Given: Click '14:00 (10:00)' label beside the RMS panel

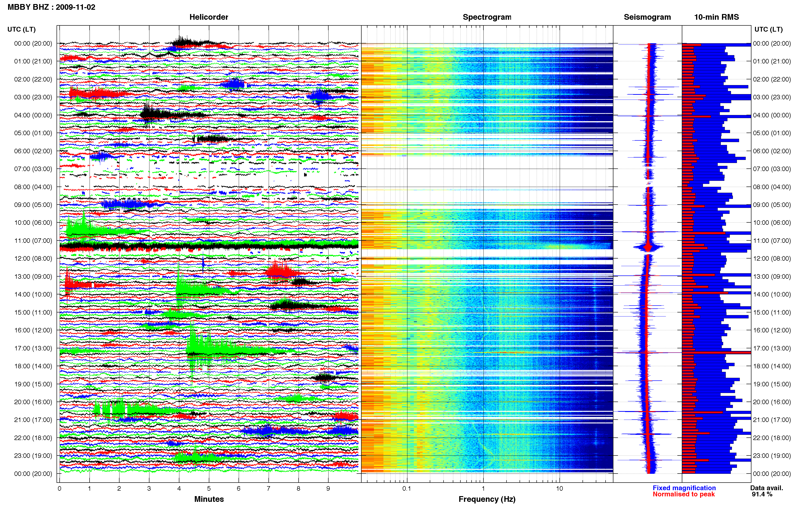Looking at the screenshot, I should (772, 294).
